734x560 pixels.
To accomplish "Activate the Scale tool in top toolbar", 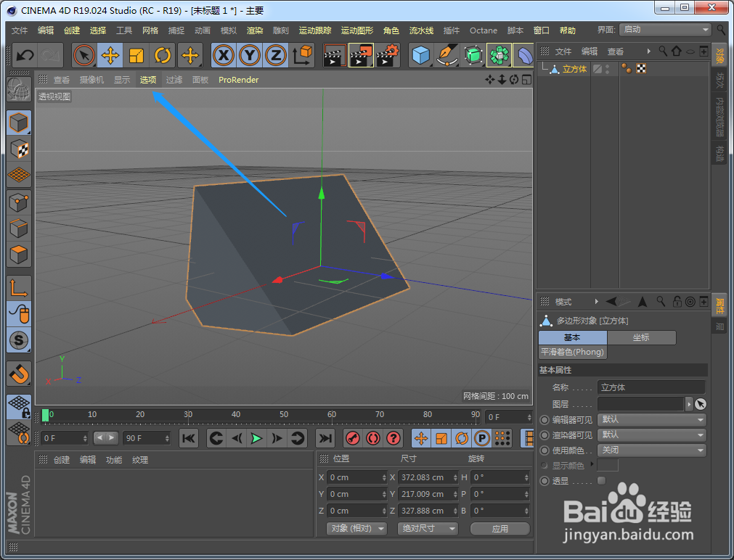I will click(x=136, y=56).
